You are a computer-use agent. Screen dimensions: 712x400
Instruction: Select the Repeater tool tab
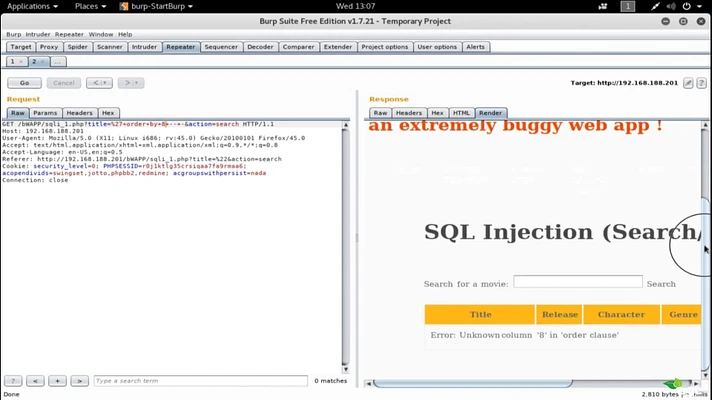coord(181,47)
